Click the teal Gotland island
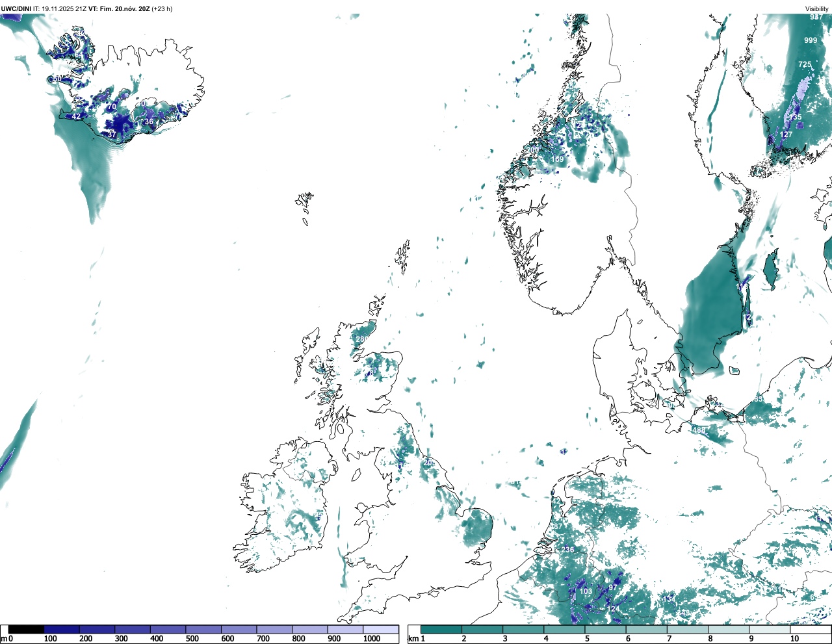The image size is (832, 644). tap(771, 270)
